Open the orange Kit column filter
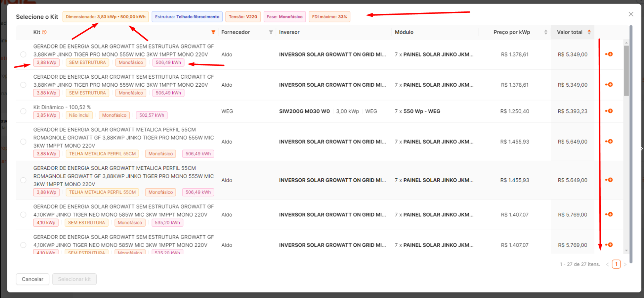Screen dimensions: 644x298 click(213, 32)
